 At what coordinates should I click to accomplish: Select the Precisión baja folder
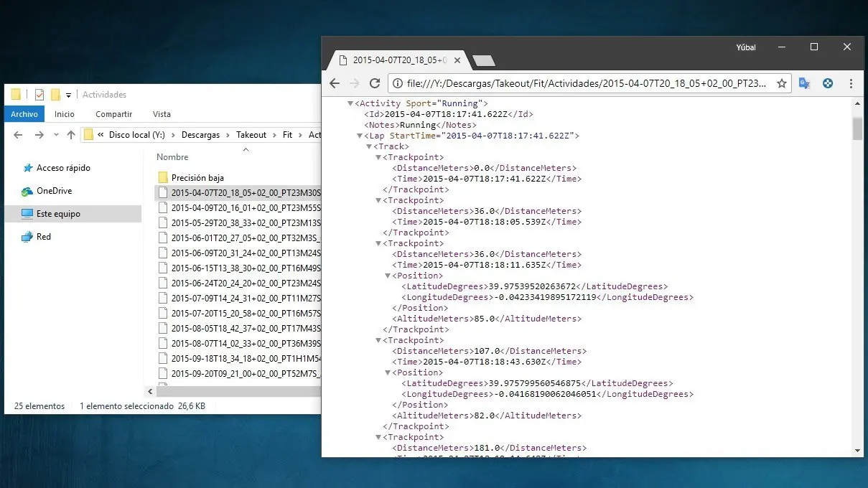pyautogui.click(x=197, y=177)
